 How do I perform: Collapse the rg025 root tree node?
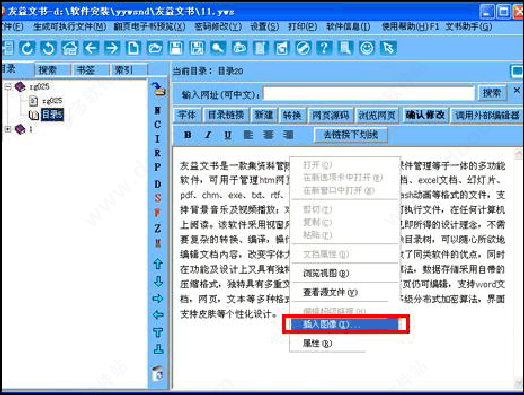[8, 87]
